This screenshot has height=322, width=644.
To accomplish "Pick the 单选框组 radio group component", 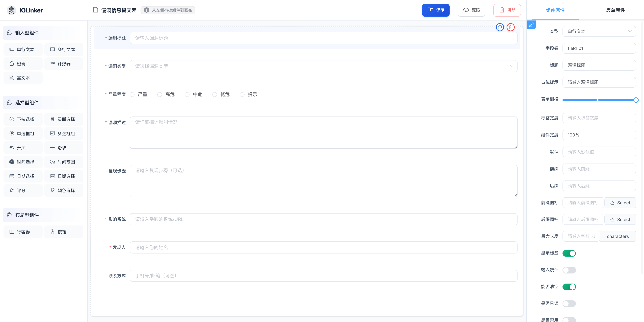I will (23, 134).
